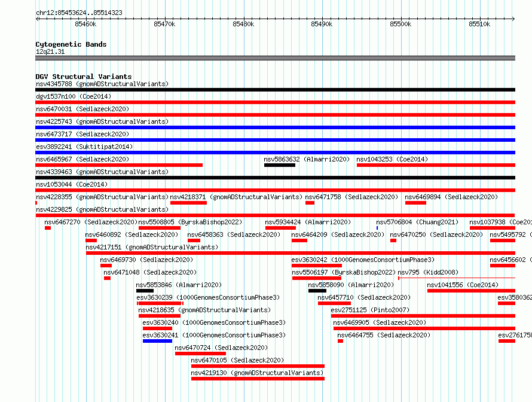Screen dimensions: 532x402
Task: Click the black nsv5853846 variant bar
Action: pos(145,291)
